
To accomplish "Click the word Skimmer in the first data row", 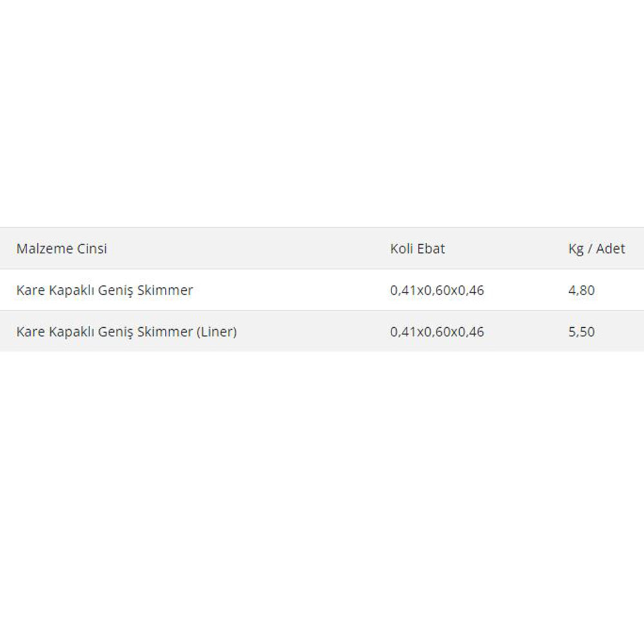I will click(165, 290).
